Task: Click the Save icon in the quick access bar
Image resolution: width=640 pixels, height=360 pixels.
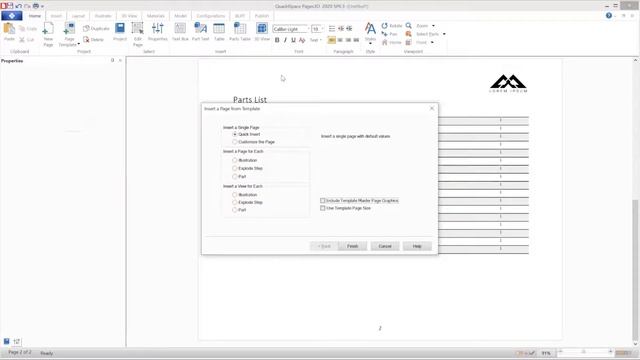Action: (10, 6)
